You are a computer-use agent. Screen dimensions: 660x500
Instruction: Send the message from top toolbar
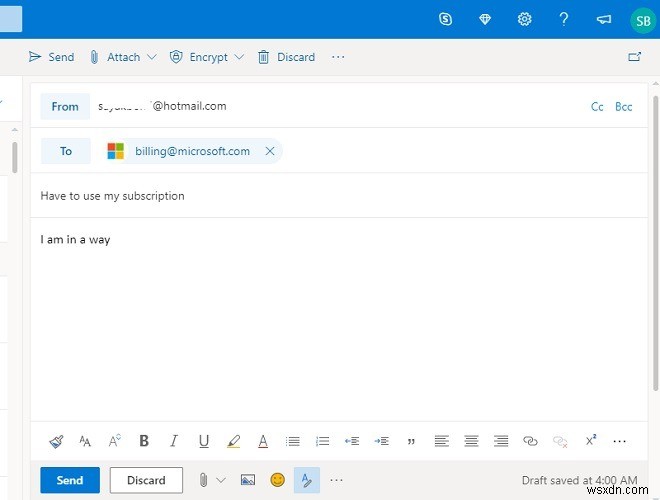pyautogui.click(x=51, y=57)
